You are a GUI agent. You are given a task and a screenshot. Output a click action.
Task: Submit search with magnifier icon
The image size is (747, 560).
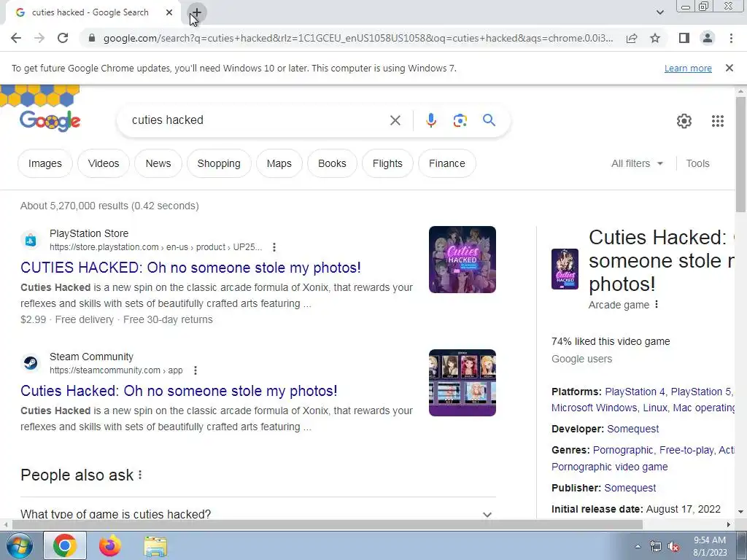coord(489,120)
